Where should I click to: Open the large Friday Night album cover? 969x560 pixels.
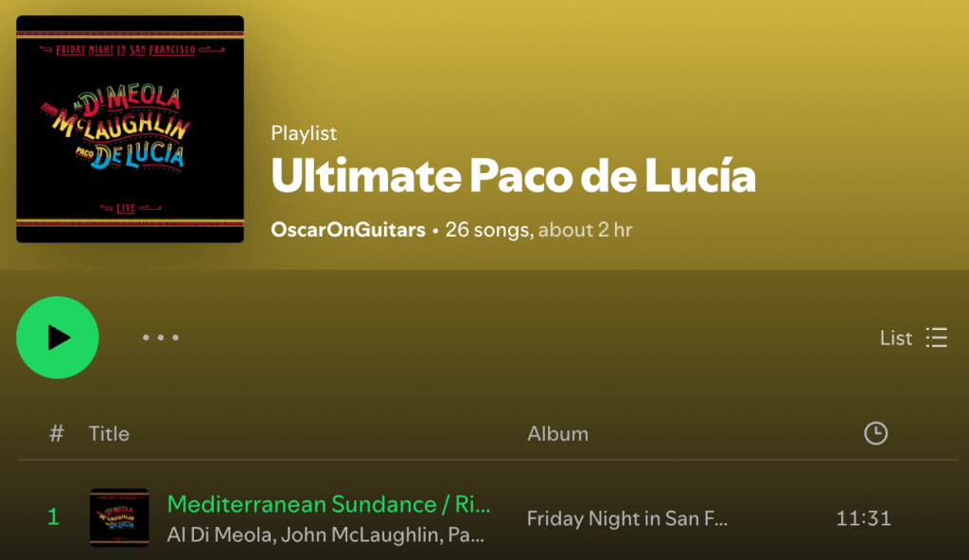point(130,130)
